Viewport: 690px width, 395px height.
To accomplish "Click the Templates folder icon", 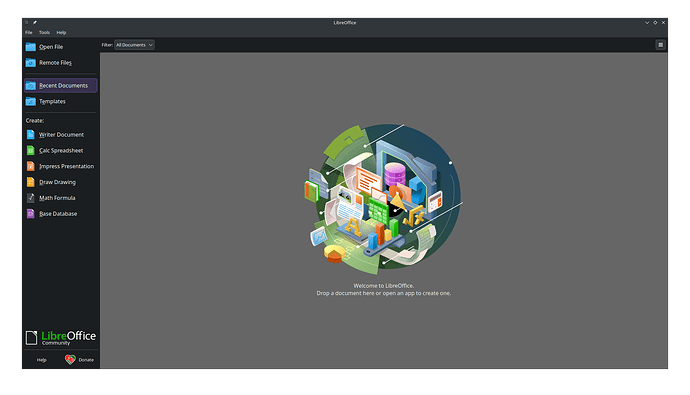I will 30,101.
